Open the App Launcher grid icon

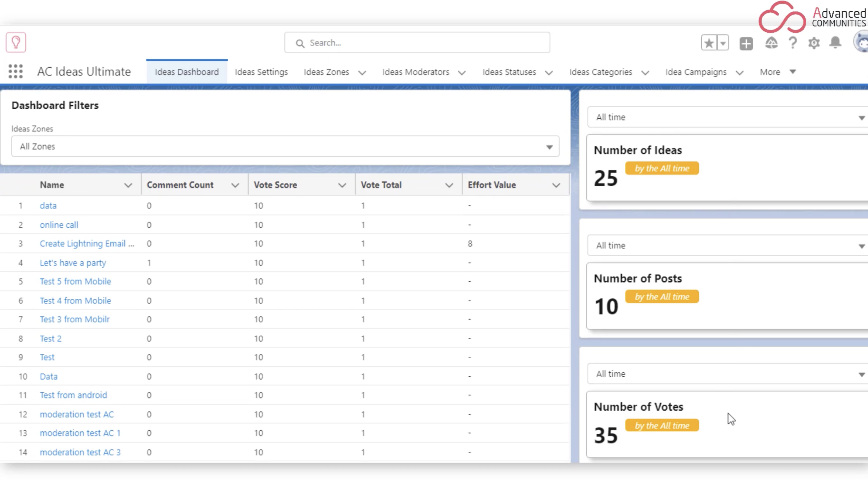coord(15,72)
